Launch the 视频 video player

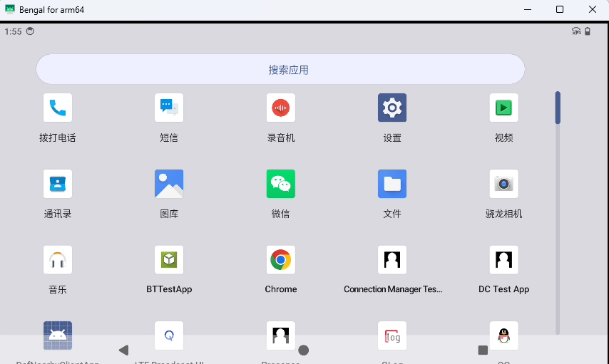tap(503, 108)
